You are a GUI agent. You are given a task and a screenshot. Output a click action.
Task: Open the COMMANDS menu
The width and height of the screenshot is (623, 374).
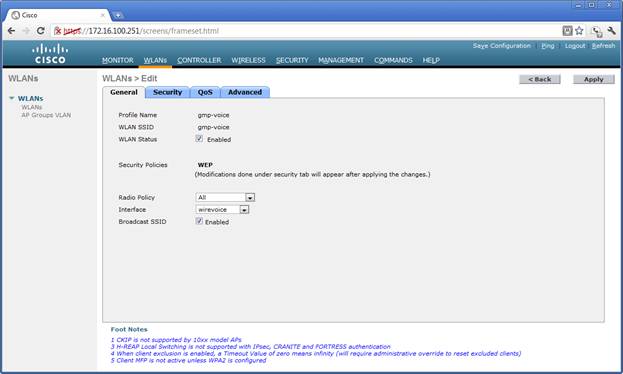[x=393, y=60]
